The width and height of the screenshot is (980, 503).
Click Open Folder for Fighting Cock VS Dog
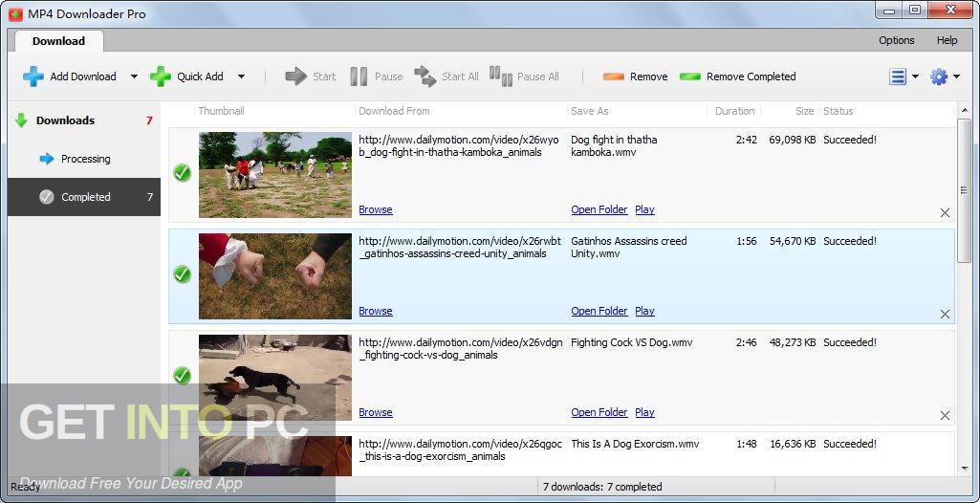pyautogui.click(x=599, y=412)
